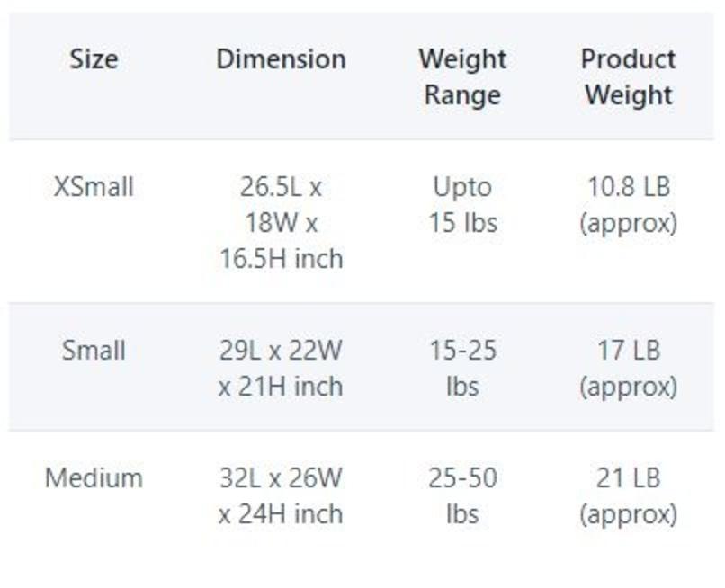725x588 pixels.
Task: Click the Weight Range column header
Action: pos(462,77)
